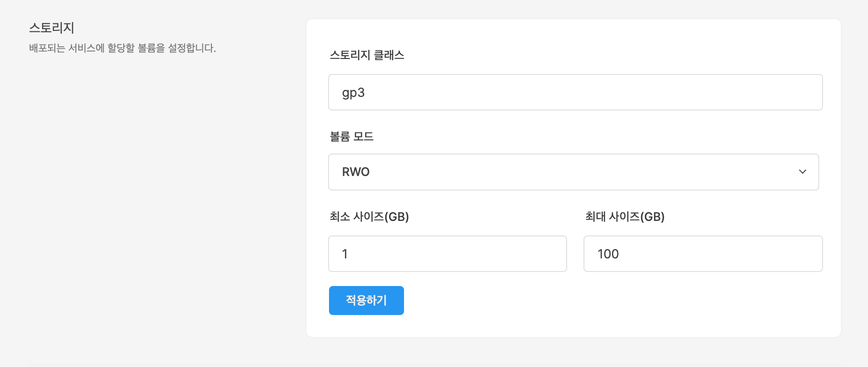The image size is (868, 367).
Task: Click the chevron arrow in volume mode dropdown
Action: click(x=802, y=172)
